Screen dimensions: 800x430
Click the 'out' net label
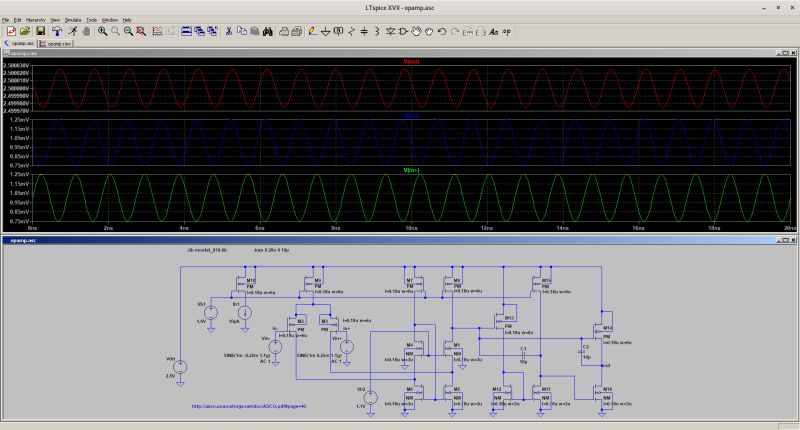(x=606, y=365)
